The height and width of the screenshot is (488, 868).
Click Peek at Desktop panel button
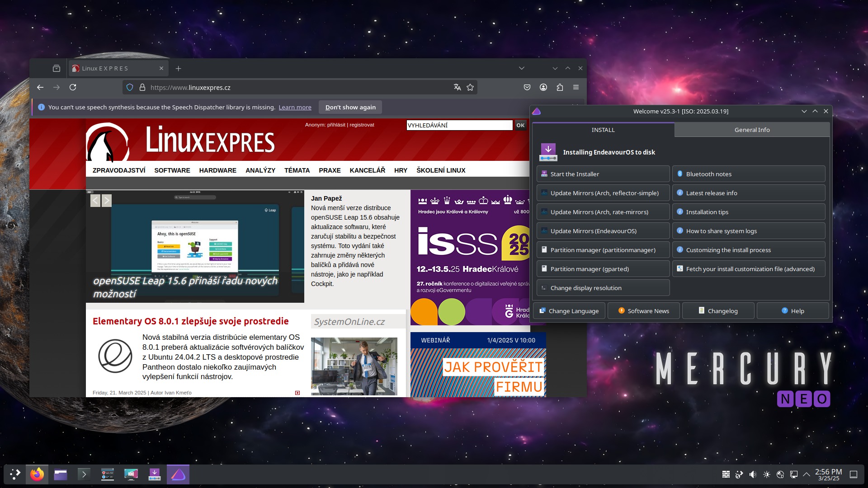pyautogui.click(x=854, y=474)
